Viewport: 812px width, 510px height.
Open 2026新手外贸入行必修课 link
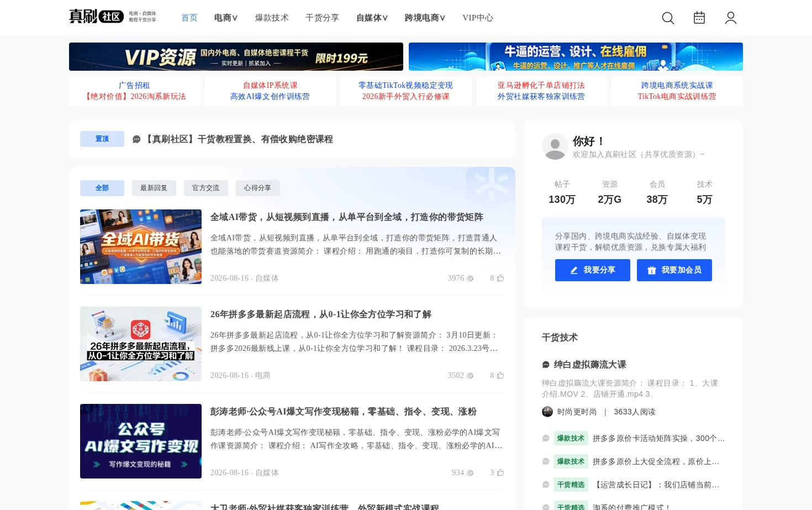[405, 96]
